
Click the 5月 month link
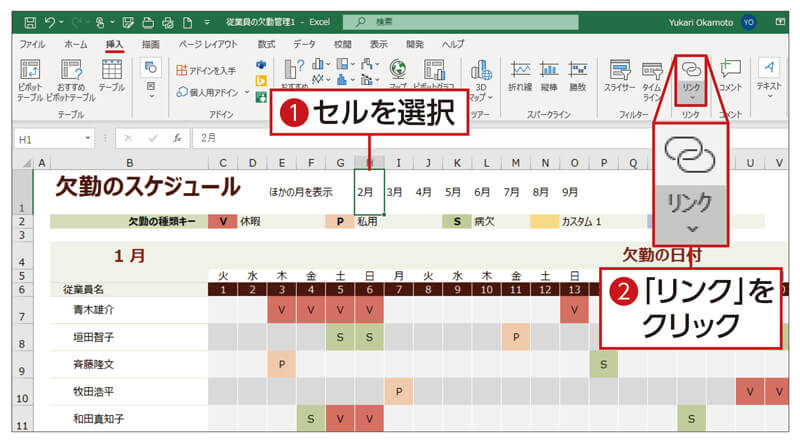(453, 192)
